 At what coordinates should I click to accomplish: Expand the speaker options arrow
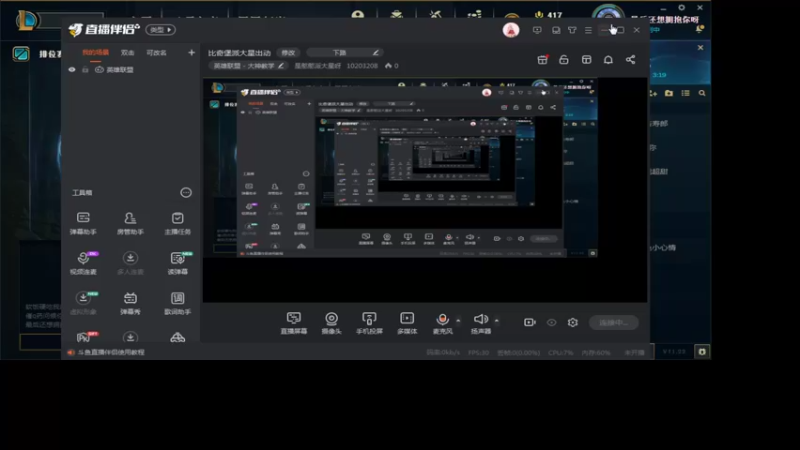496,320
